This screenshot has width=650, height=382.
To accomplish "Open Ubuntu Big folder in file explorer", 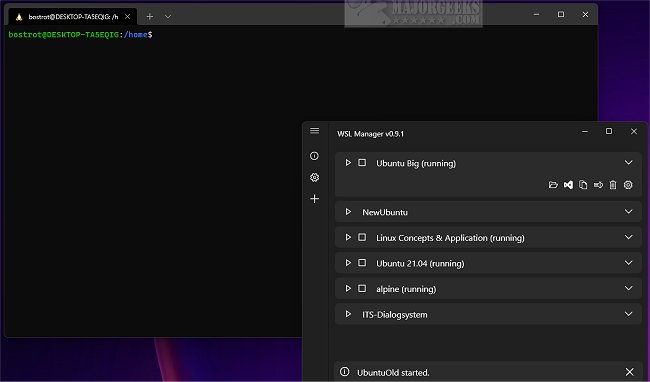I will (553, 185).
